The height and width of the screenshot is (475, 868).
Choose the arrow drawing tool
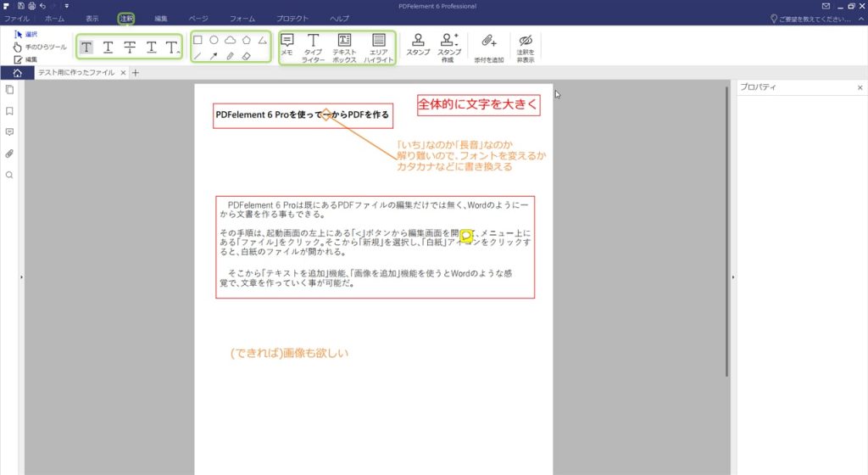pos(214,56)
